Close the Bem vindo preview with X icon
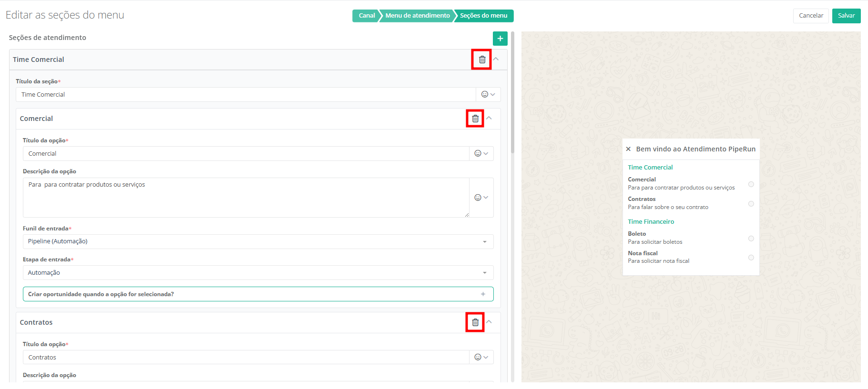The height and width of the screenshot is (389, 868). [x=628, y=149]
